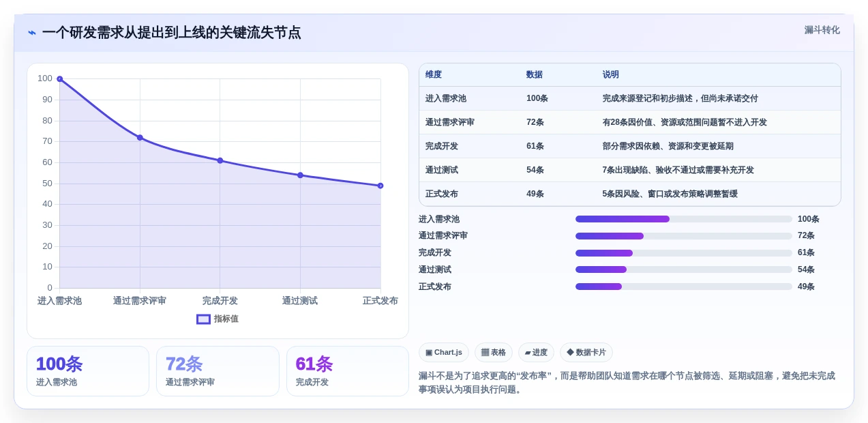
Task: Click the 正式发布 x-axis label
Action: (380, 301)
